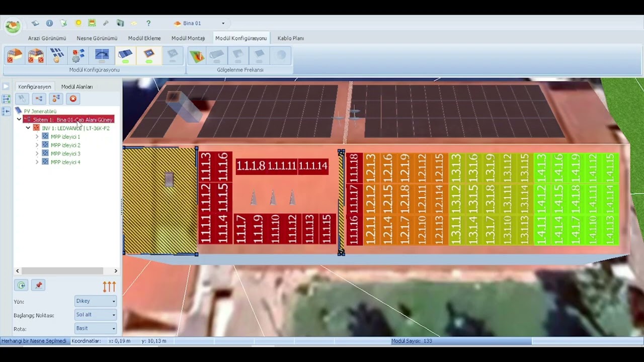This screenshot has height=362, width=644.
Task: Click the expand tree nodes icon
Action: [39, 99]
